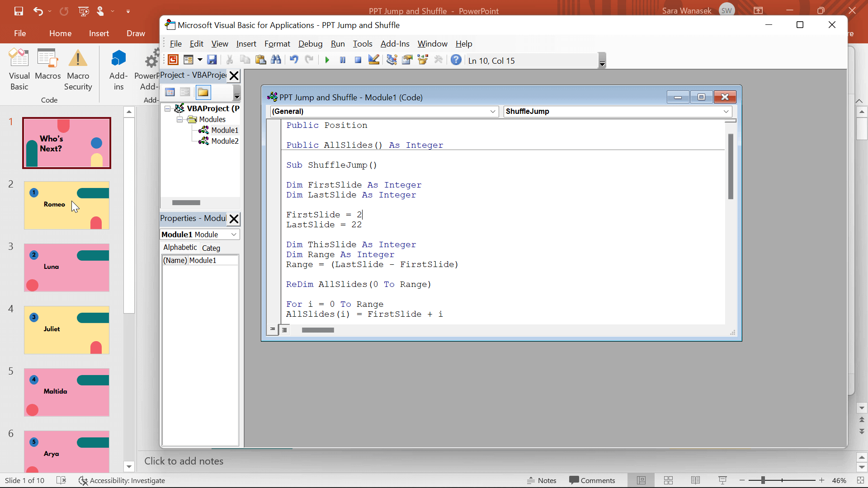
Task: Select the ShuffleJump procedure dropdown
Action: coord(617,112)
